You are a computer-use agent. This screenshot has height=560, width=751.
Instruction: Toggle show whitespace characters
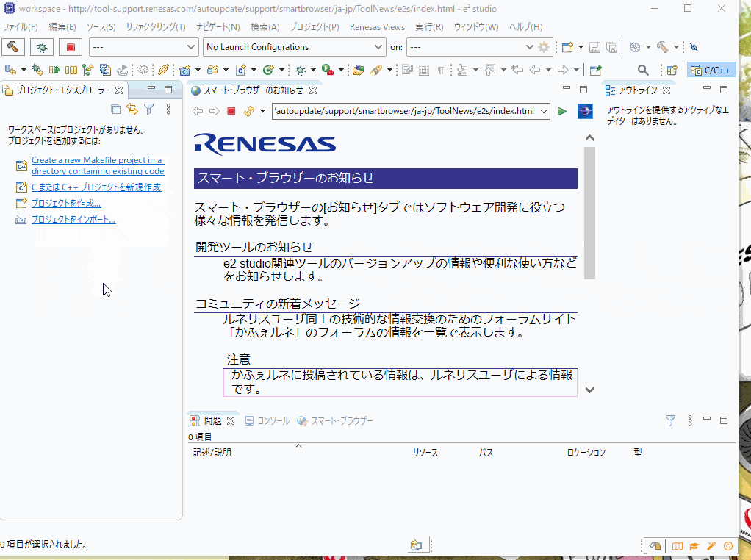(441, 69)
